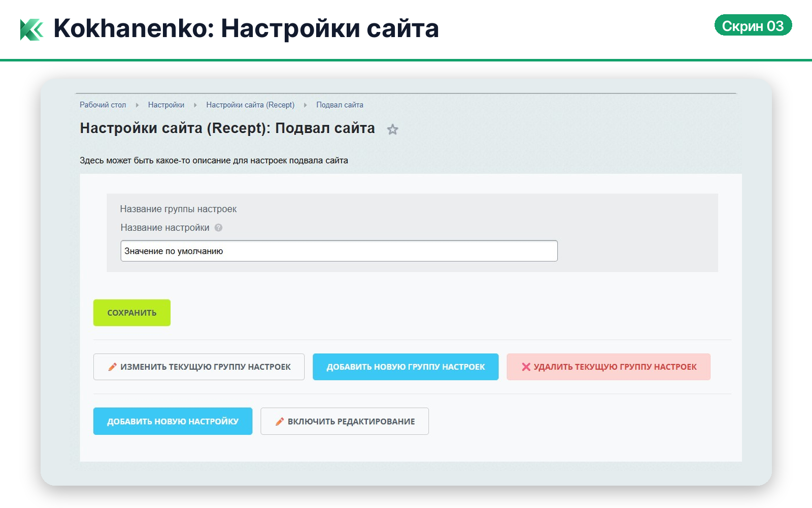Viewport: 812px width, 508px height.
Task: Click breadcrumb arrow before Подвал сайта
Action: click(x=305, y=105)
